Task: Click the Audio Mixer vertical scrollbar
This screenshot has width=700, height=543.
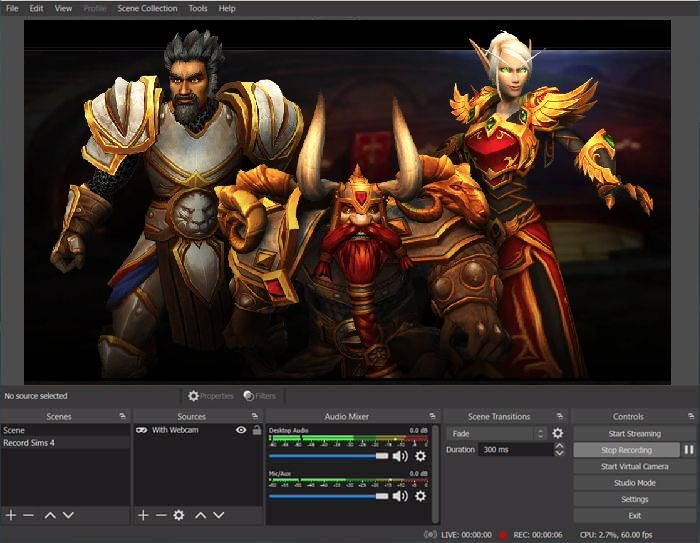Action: tap(435, 473)
